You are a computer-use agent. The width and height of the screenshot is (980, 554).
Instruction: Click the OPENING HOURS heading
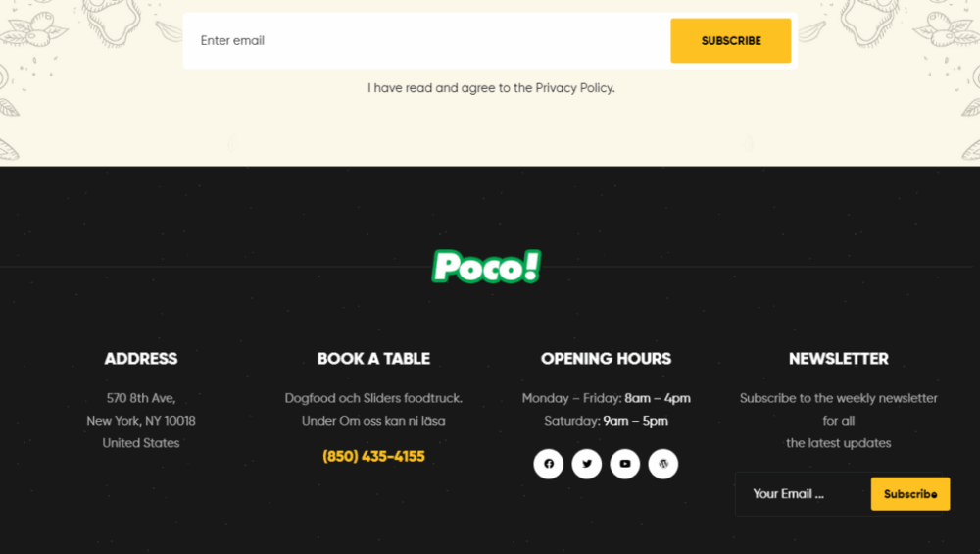pos(606,359)
